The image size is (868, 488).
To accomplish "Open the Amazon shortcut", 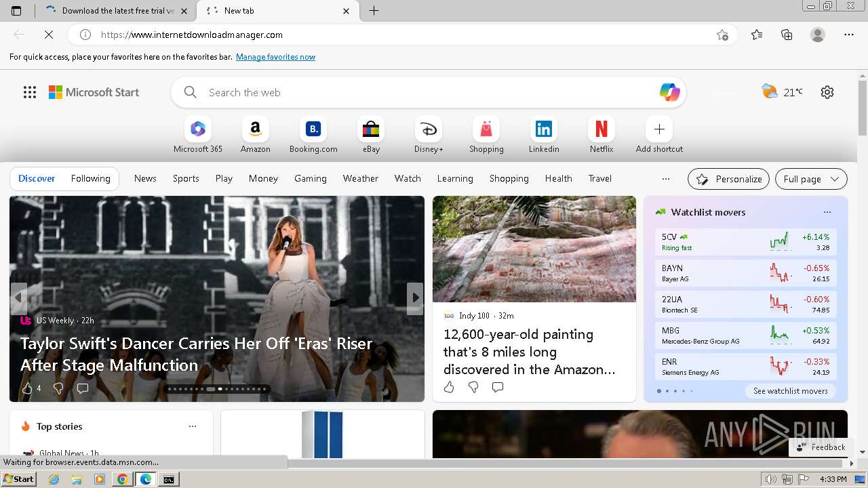I will [256, 136].
